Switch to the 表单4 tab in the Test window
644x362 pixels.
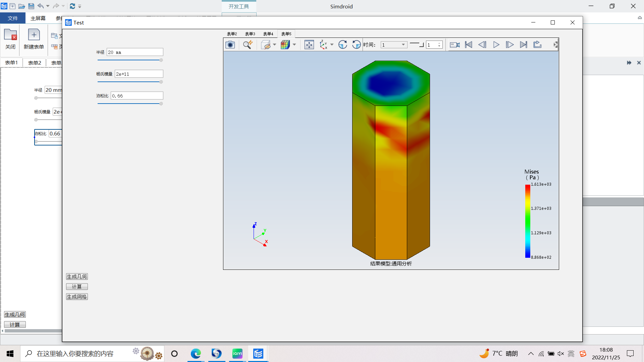(268, 34)
